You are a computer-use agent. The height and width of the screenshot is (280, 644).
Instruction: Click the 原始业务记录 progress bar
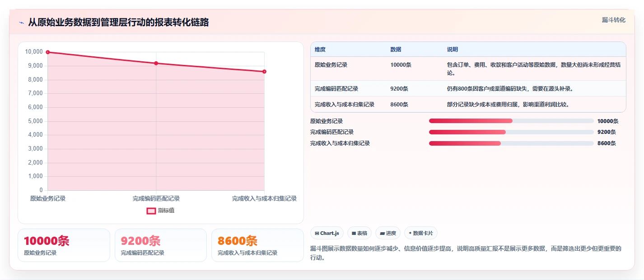[511, 121]
